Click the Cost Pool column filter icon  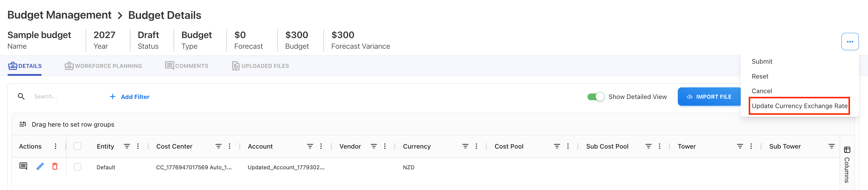click(x=557, y=146)
